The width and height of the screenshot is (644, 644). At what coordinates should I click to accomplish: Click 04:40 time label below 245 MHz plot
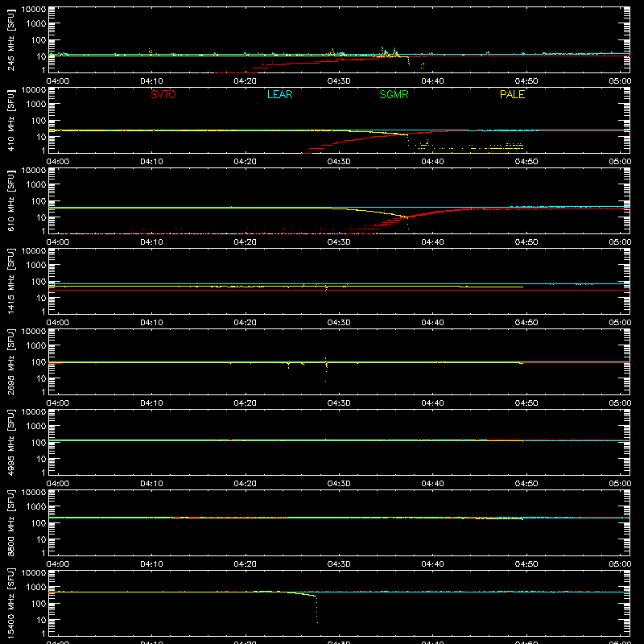[432, 81]
